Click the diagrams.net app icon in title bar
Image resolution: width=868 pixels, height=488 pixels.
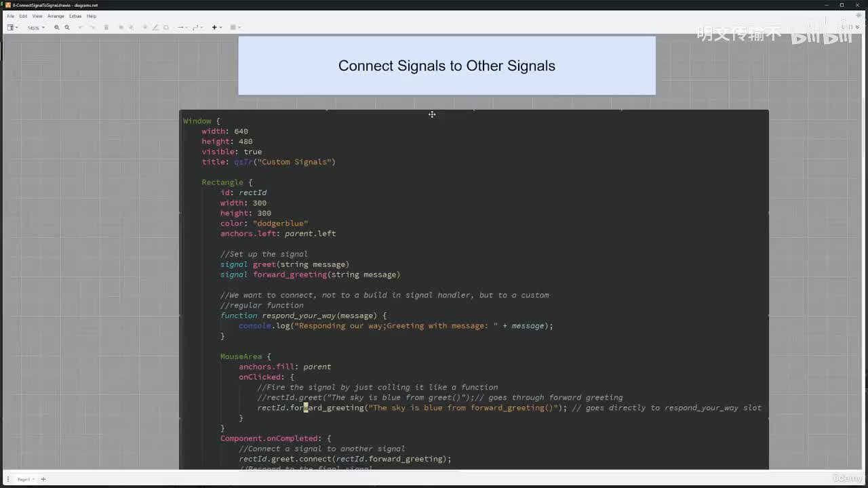(7, 5)
